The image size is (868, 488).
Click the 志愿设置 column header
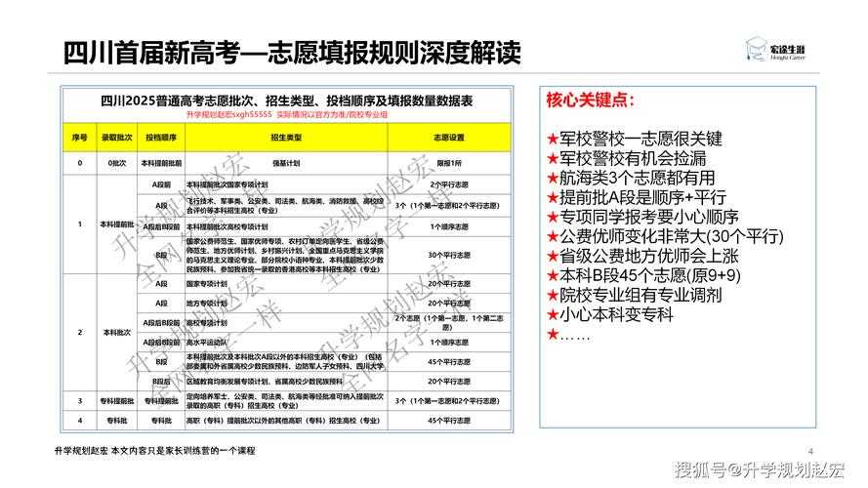click(x=449, y=138)
